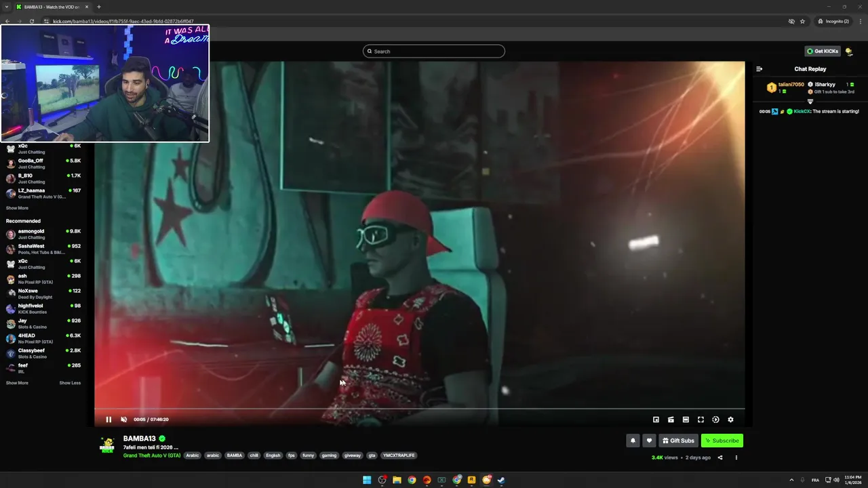
Task: Unmute the video volume icon
Action: coord(123,420)
